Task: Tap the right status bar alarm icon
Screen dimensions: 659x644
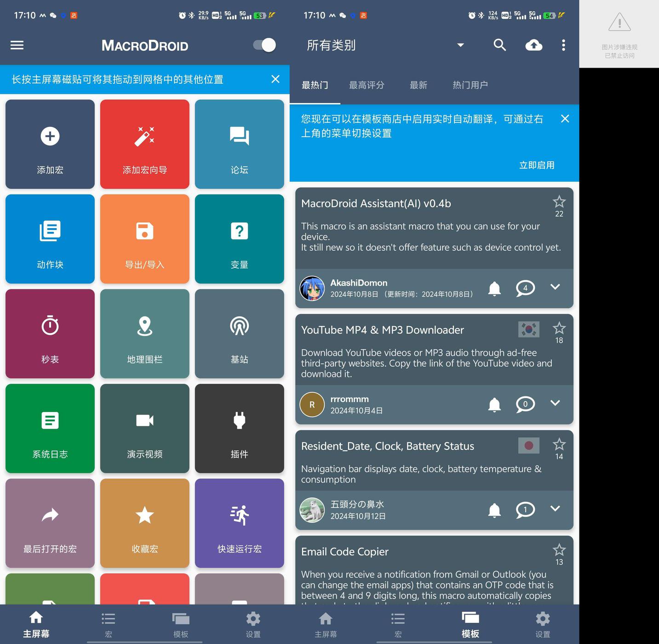Action: (x=472, y=15)
